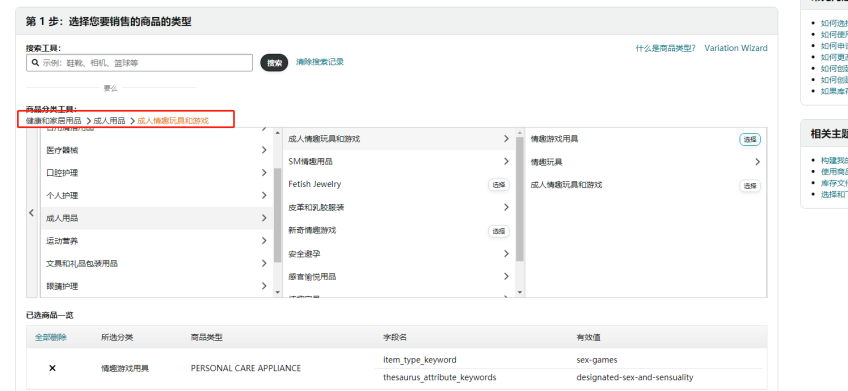The image size is (848, 391).
Task: Expand the 口腔护理 category chevron
Action: pyautogui.click(x=264, y=173)
